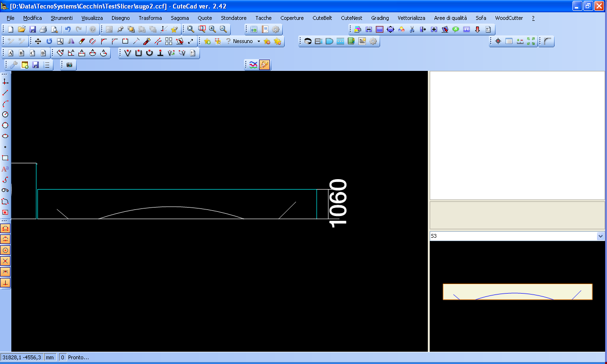Toggle center snap (circle dot) button
The height and width of the screenshot is (364, 607).
5,250
